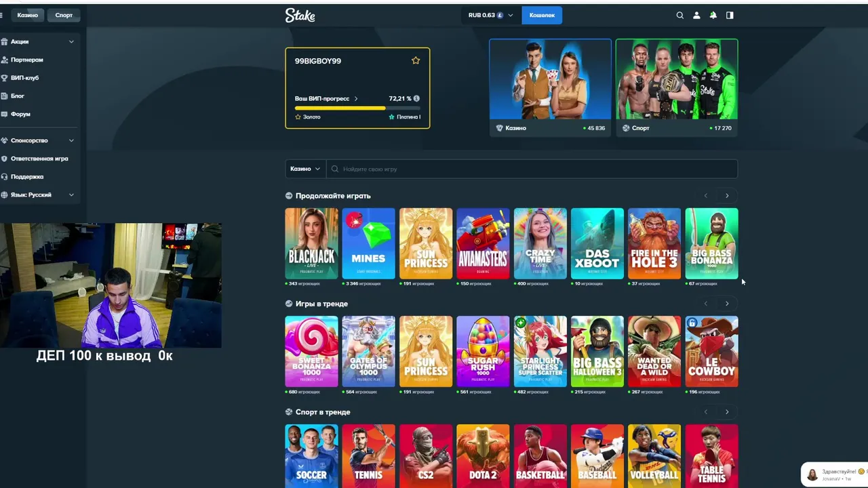Image resolution: width=868 pixels, height=488 pixels.
Task: Open Ответственная игра in the sidebar
Action: (x=39, y=159)
